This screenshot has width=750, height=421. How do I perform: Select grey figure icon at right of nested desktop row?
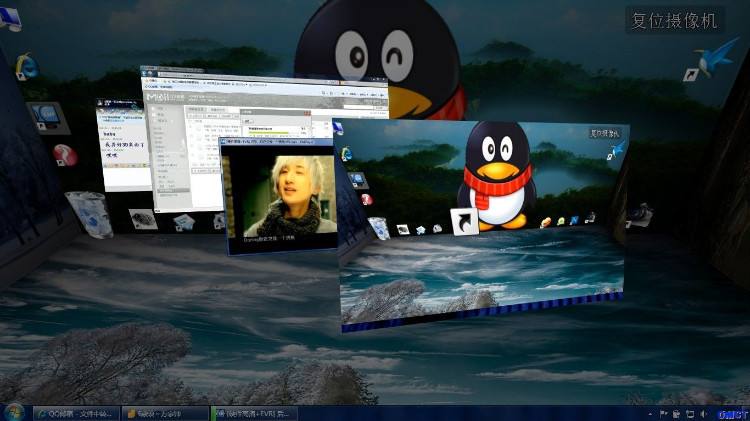click(x=590, y=218)
